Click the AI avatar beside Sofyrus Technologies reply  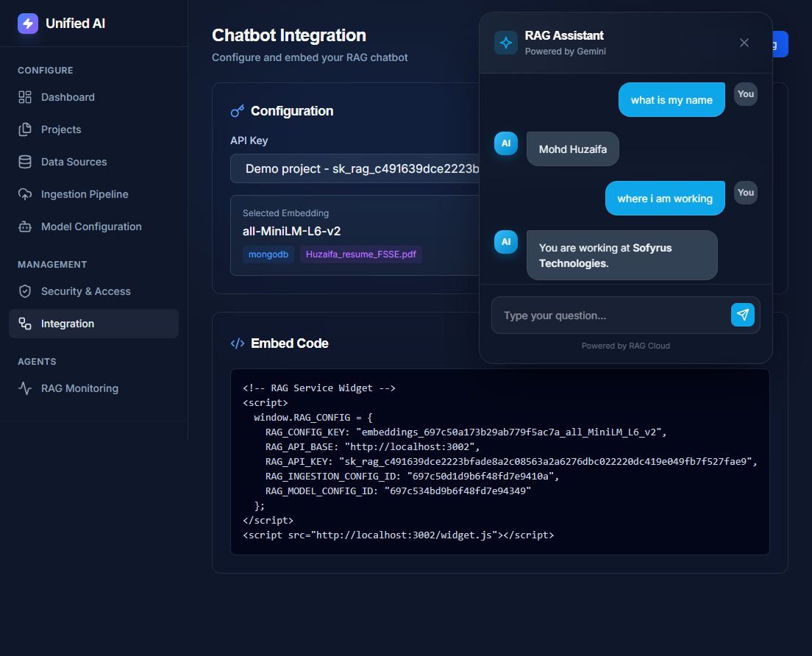click(506, 242)
